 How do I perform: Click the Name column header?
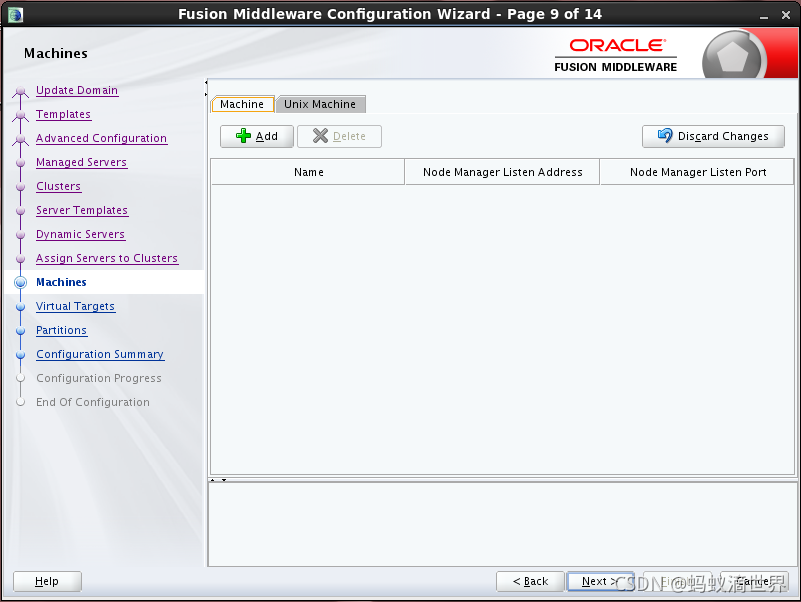308,172
